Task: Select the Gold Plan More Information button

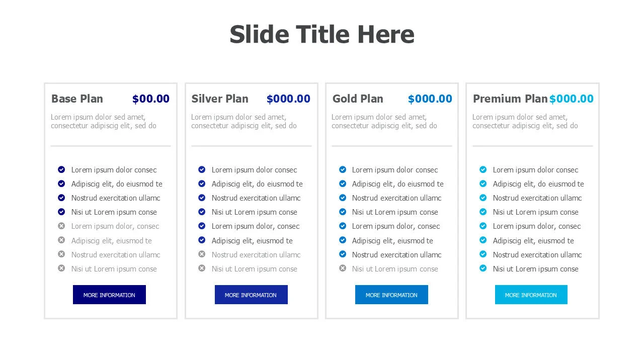Action: click(x=391, y=295)
